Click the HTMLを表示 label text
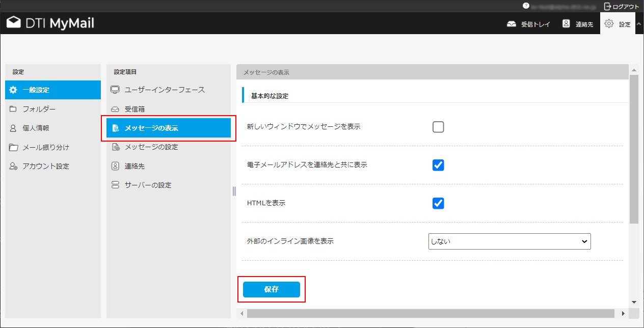The width and height of the screenshot is (644, 328). pos(266,203)
